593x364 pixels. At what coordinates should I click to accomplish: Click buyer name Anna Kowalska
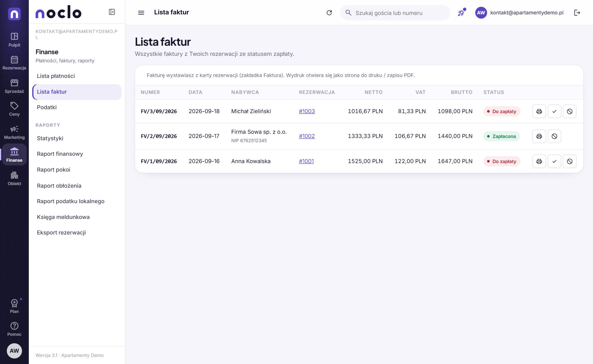tap(251, 161)
